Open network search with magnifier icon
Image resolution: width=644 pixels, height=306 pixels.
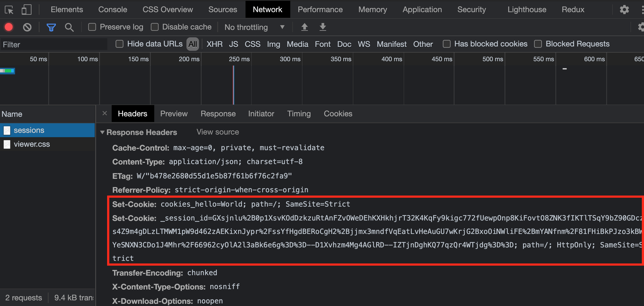click(x=69, y=27)
